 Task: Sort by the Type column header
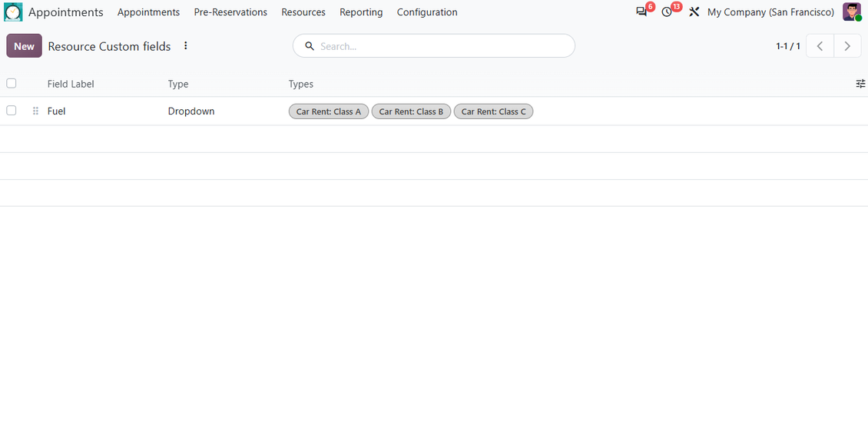click(178, 85)
